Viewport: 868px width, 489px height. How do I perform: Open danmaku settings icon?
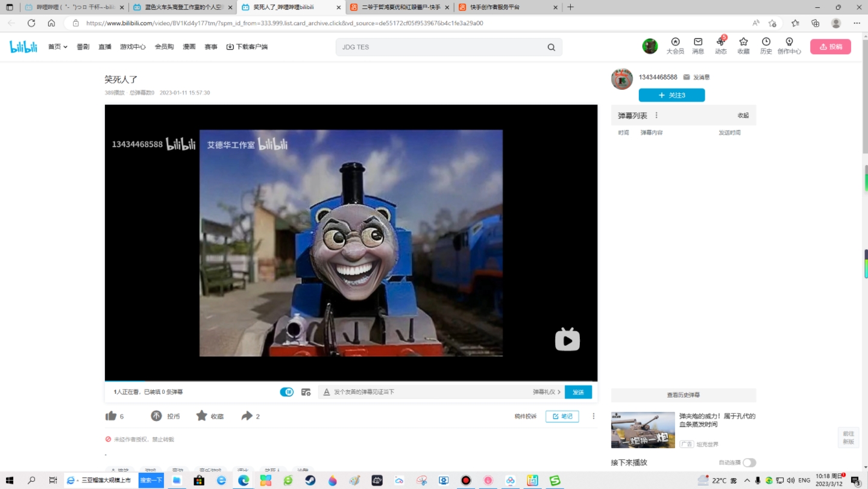point(306,392)
